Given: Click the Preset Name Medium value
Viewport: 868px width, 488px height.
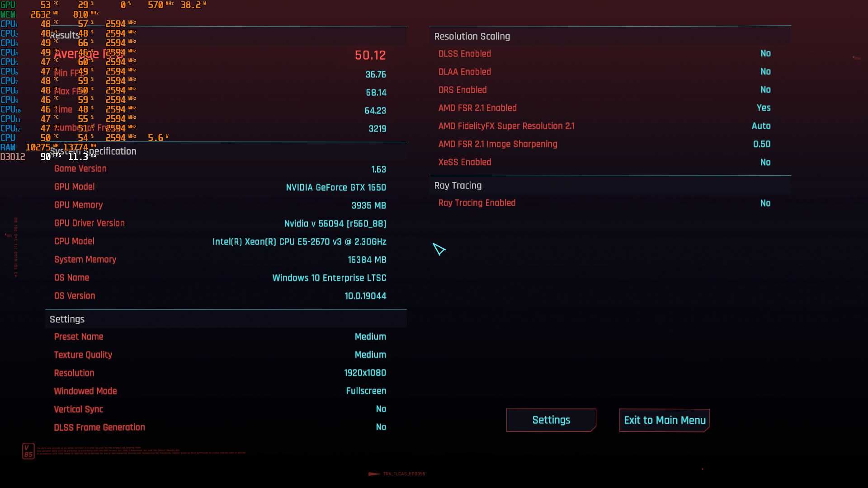Looking at the screenshot, I should pos(370,337).
